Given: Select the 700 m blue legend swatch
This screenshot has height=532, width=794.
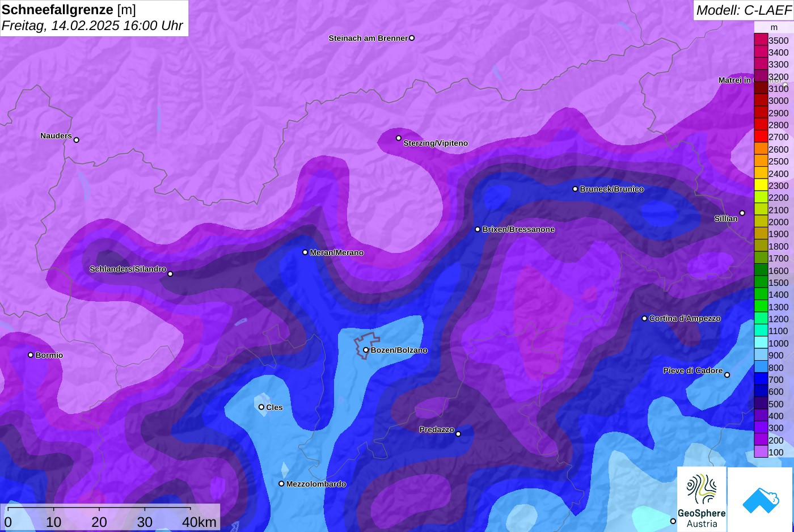Looking at the screenshot, I should [x=761, y=379].
